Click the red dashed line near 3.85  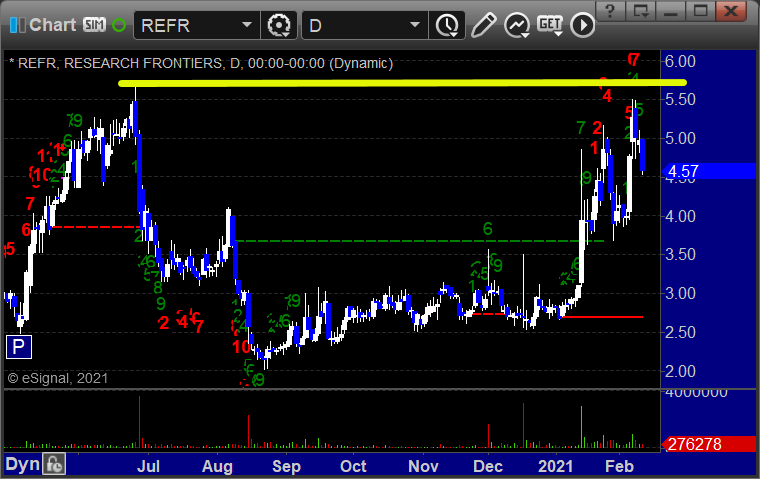pyautogui.click(x=96, y=227)
